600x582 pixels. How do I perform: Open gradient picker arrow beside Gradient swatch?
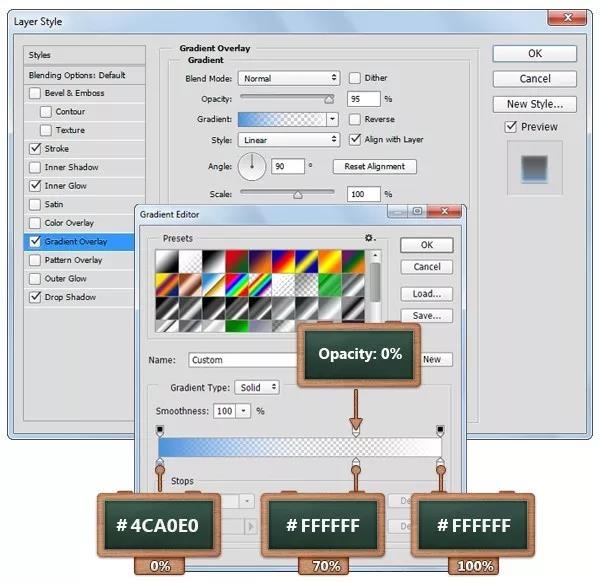click(x=332, y=119)
